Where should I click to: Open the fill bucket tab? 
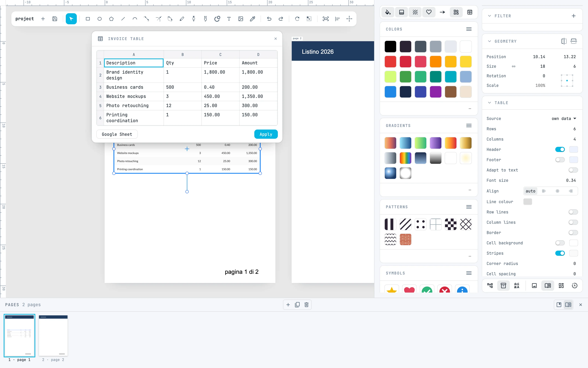tap(388, 12)
